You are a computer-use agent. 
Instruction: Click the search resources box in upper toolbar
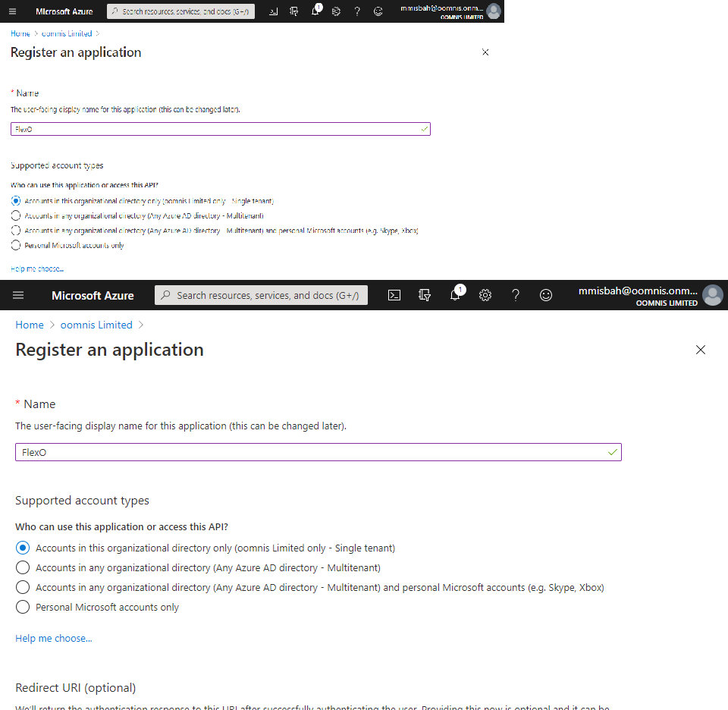180,11
